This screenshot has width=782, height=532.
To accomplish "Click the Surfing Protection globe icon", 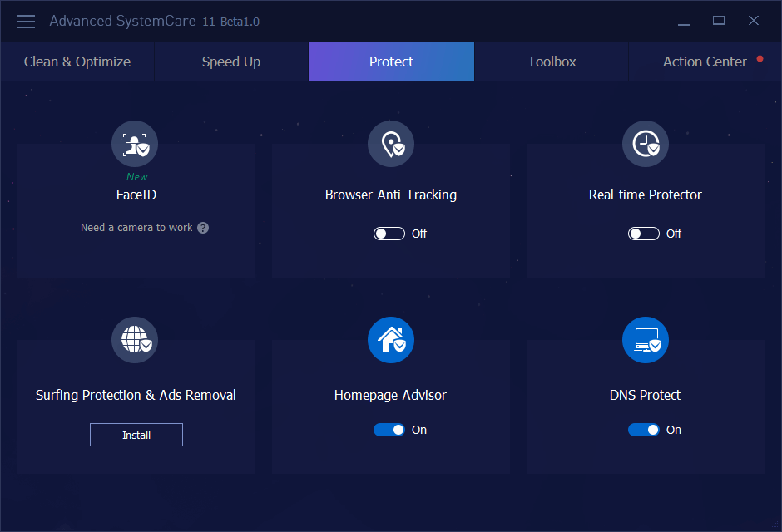I will tap(135, 340).
